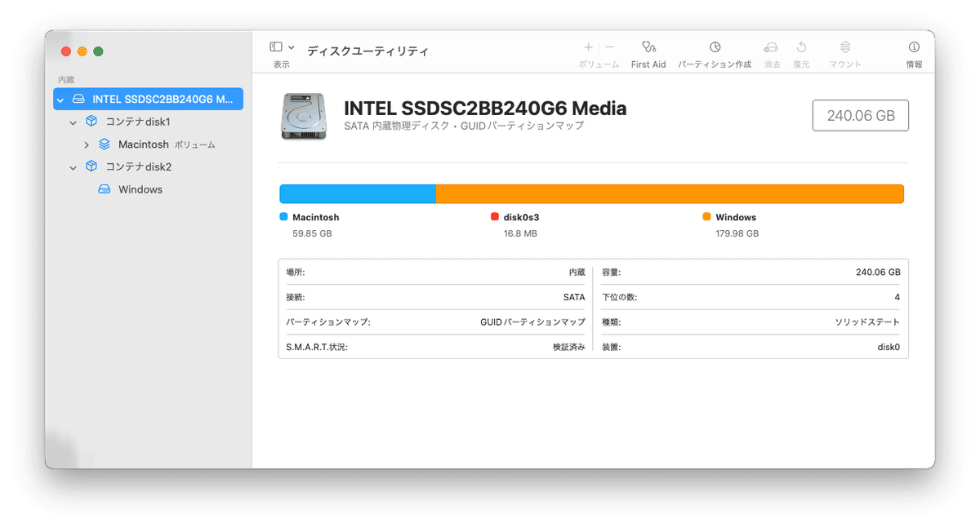Click the First Aid toolbar label

pyautogui.click(x=648, y=64)
